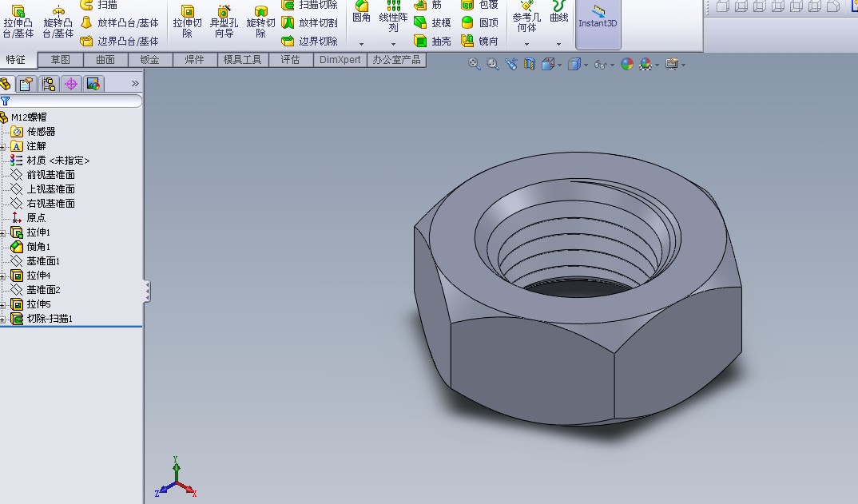The image size is (858, 504).
Task: Expand the 注解 annotations node
Action: click(x=2, y=147)
